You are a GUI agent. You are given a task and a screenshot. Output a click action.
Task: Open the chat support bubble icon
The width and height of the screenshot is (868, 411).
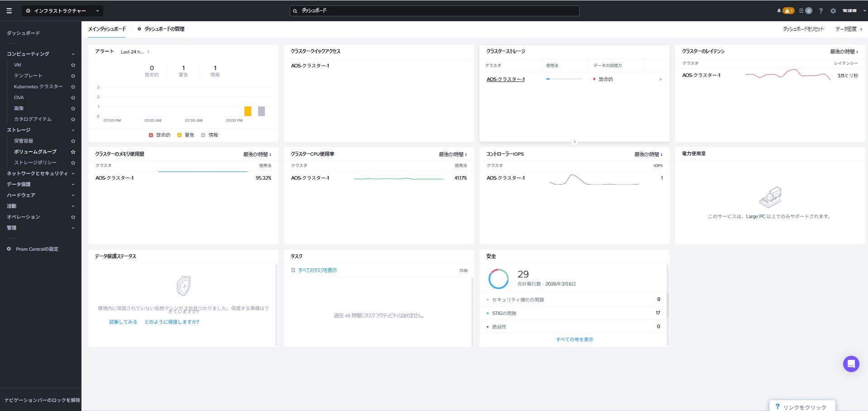click(x=851, y=363)
